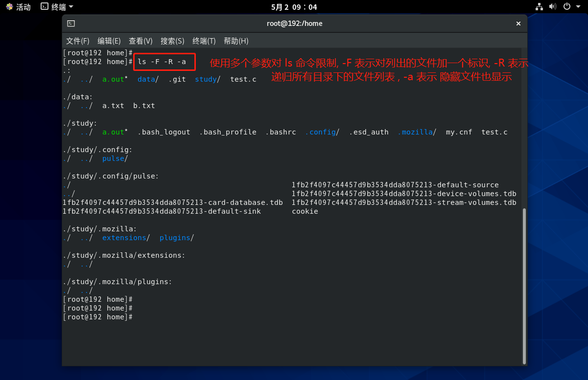Click the terminal's vertical scrollbar handle
The image size is (588, 380).
523,286
